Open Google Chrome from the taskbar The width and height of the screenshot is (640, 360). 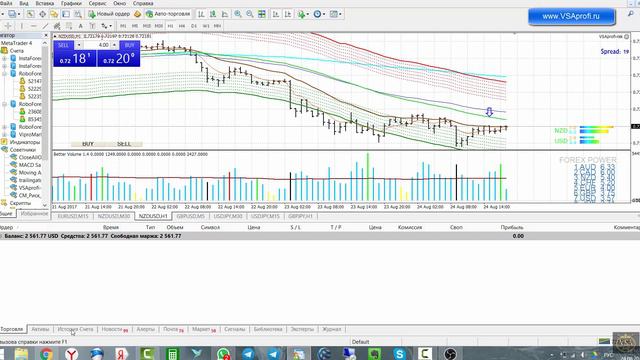pyautogui.click(x=46, y=353)
